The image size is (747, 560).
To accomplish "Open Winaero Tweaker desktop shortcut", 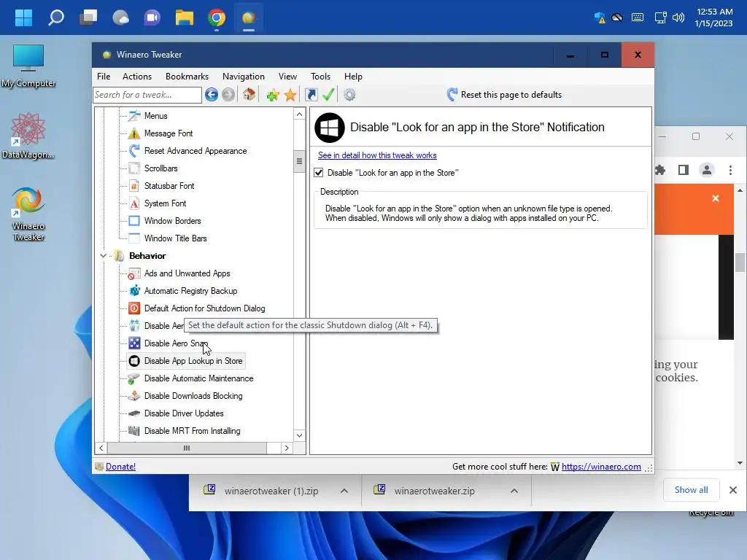I will [x=28, y=214].
